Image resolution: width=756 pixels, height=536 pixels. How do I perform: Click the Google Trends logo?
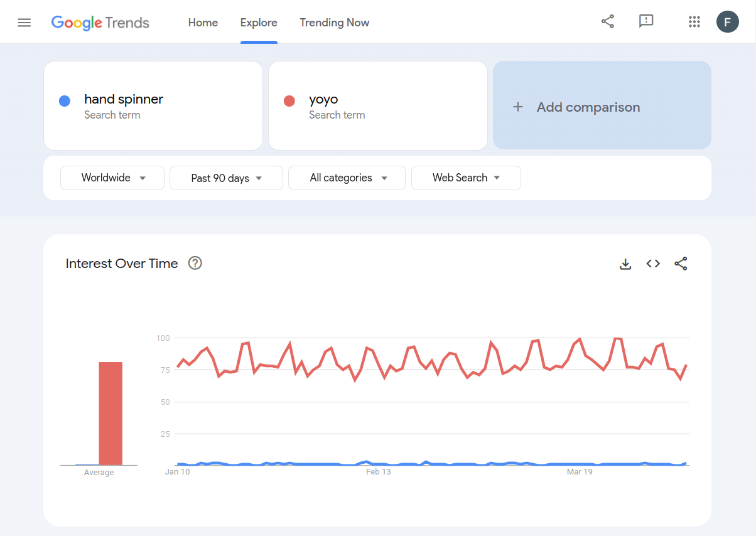tap(100, 23)
